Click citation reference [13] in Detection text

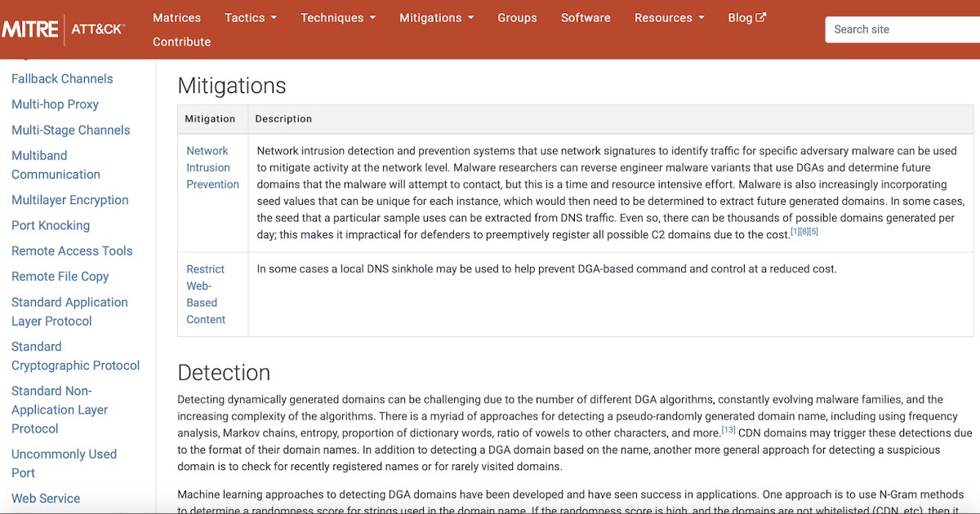[728, 430]
